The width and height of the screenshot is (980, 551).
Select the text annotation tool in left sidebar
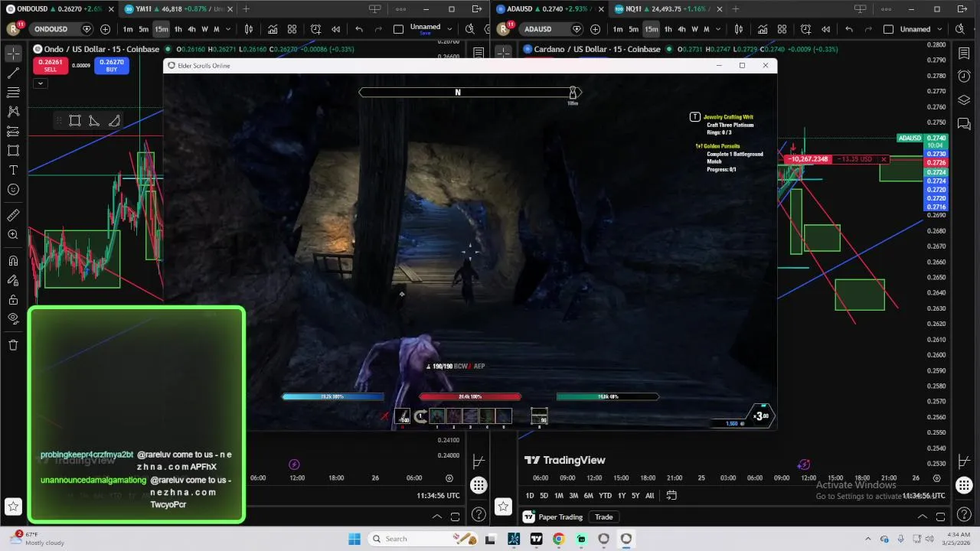[x=13, y=170]
